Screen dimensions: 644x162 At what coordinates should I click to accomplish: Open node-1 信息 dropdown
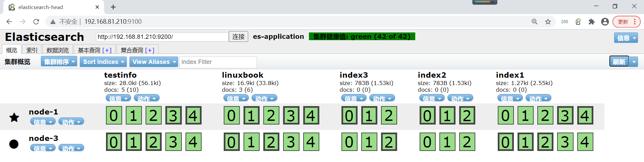(43, 122)
